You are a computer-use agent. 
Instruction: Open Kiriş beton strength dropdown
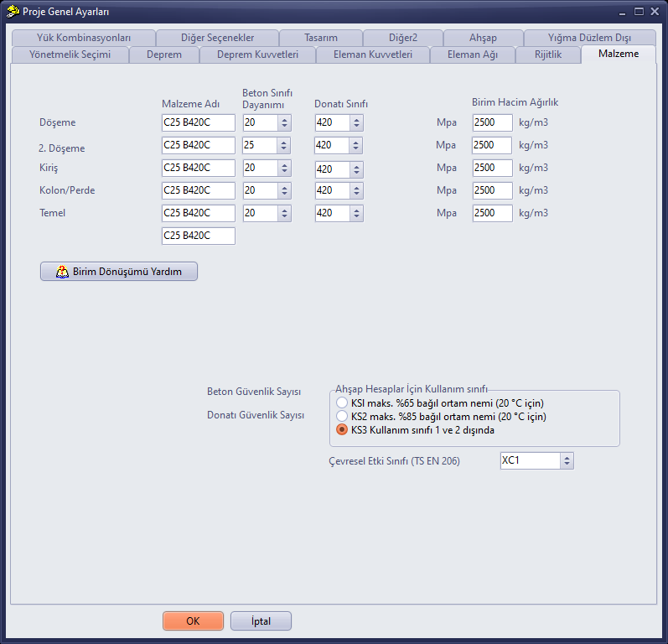coord(284,168)
